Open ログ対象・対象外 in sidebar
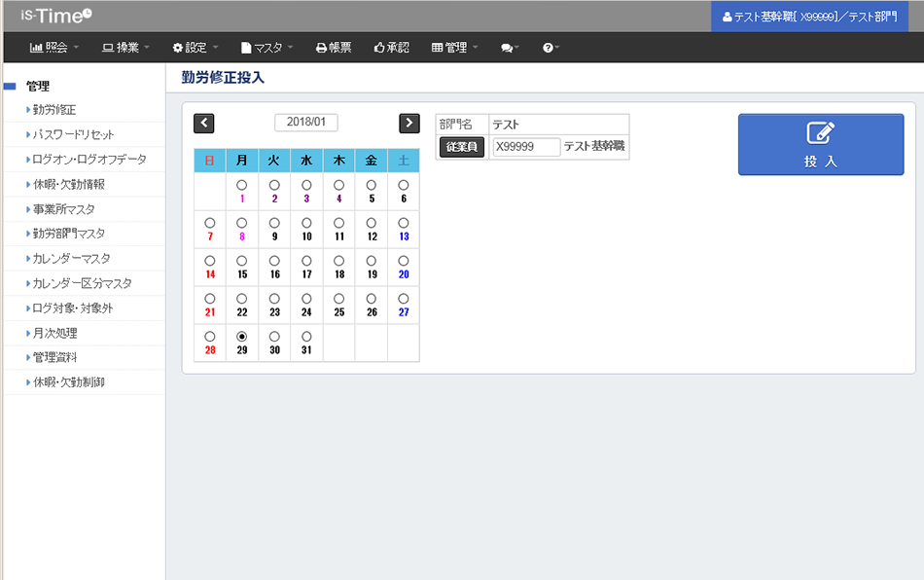924x580 pixels. [x=72, y=308]
